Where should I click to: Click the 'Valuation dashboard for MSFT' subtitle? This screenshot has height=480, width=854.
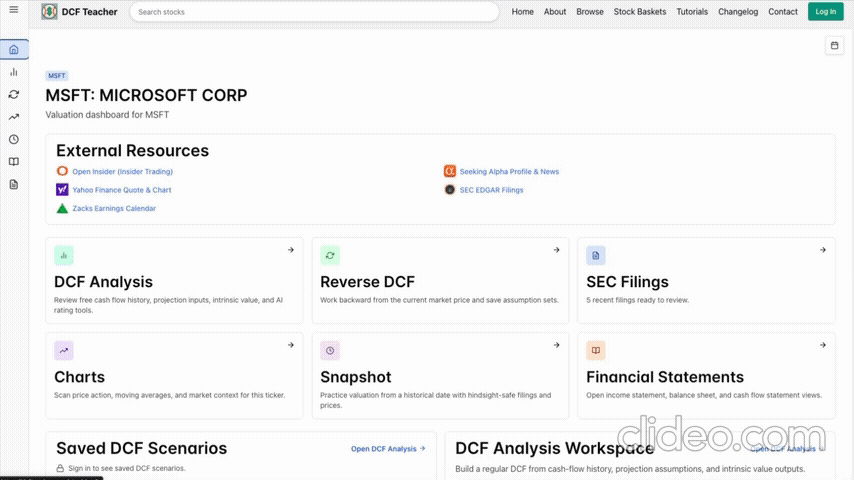tap(107, 114)
